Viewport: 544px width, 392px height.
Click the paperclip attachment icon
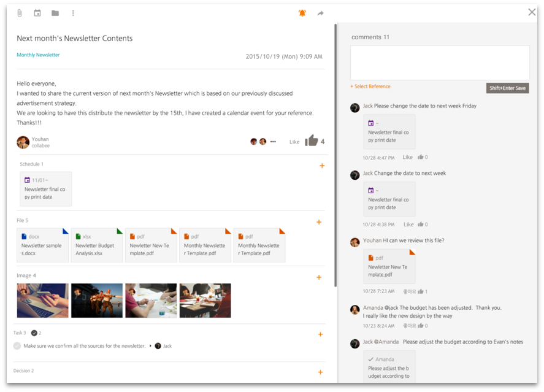(20, 13)
